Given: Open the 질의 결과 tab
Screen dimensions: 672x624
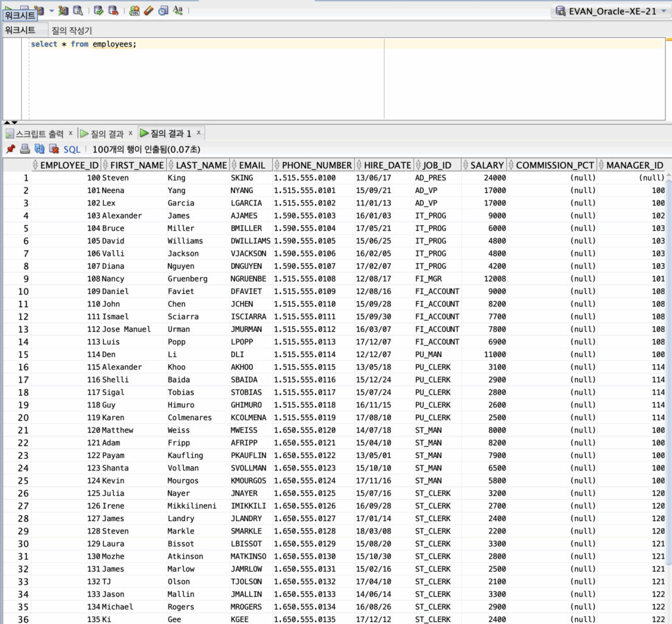Looking at the screenshot, I should 107,134.
